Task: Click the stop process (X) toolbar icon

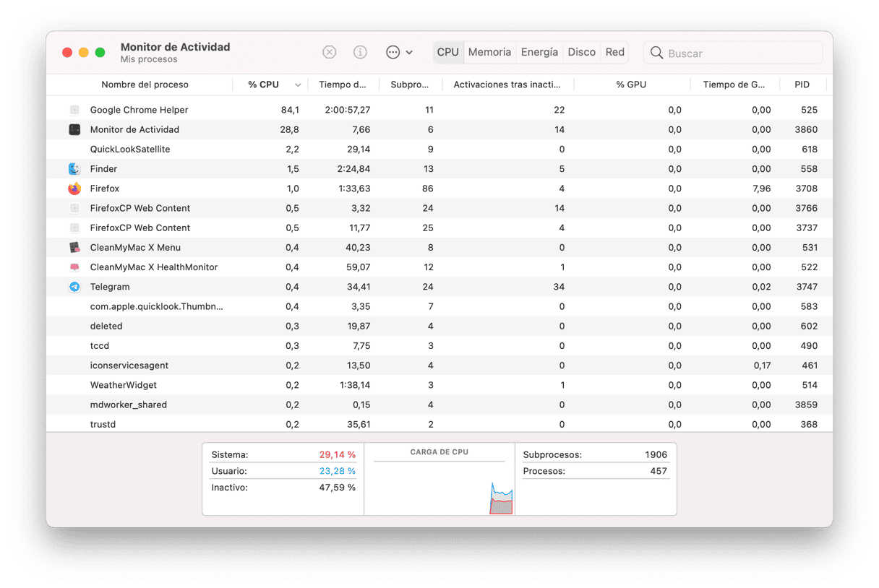Action: [x=329, y=52]
